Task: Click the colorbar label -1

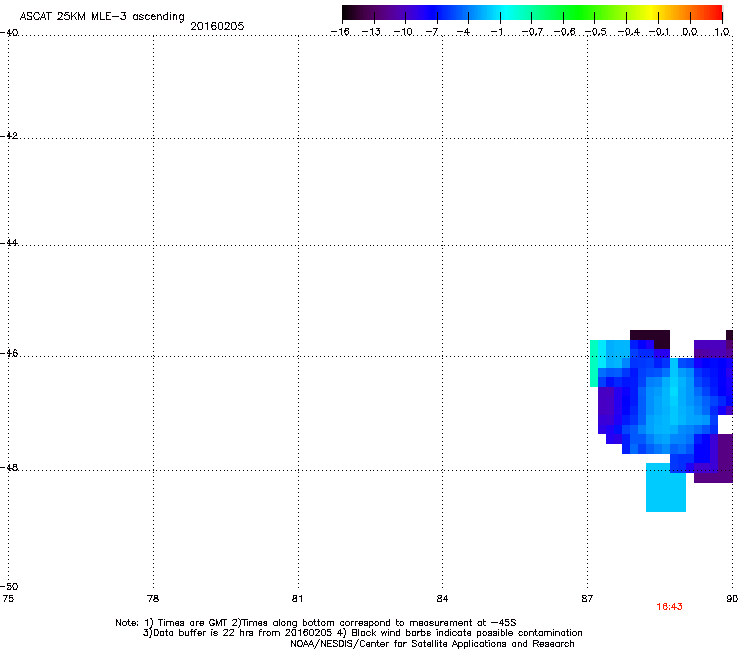Action: [x=496, y=32]
